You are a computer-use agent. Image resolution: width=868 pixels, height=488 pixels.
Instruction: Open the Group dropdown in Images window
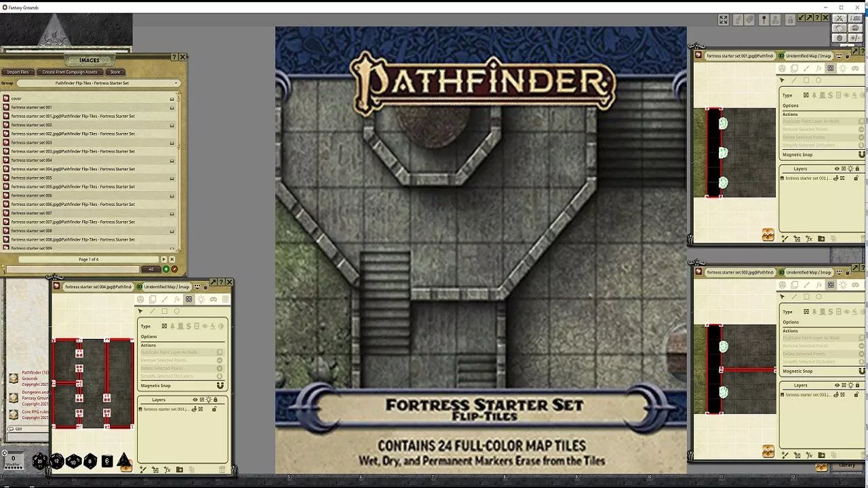(98, 83)
